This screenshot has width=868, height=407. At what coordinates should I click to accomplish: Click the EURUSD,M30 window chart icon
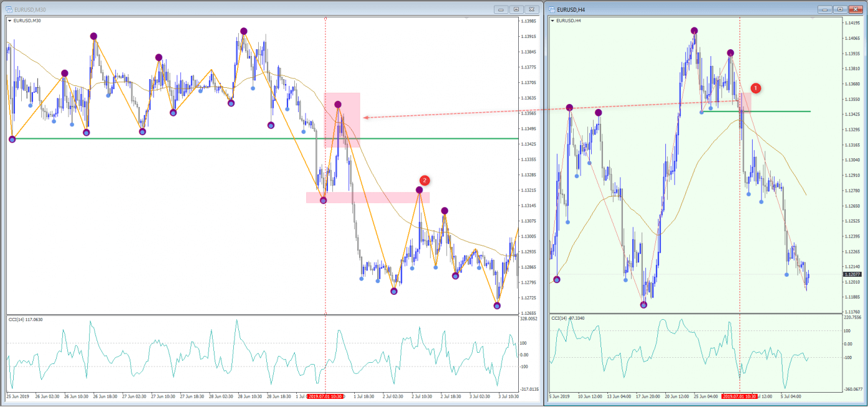tap(9, 9)
